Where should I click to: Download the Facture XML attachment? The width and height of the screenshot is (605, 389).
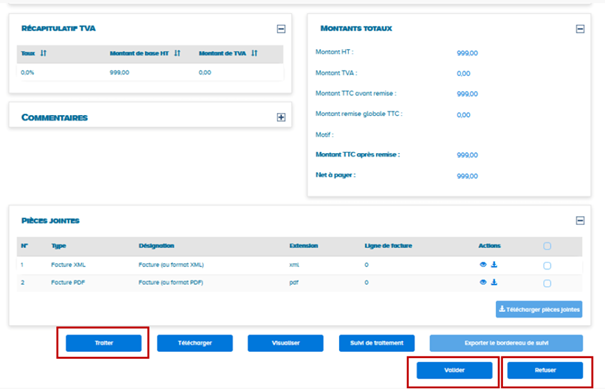tap(494, 265)
